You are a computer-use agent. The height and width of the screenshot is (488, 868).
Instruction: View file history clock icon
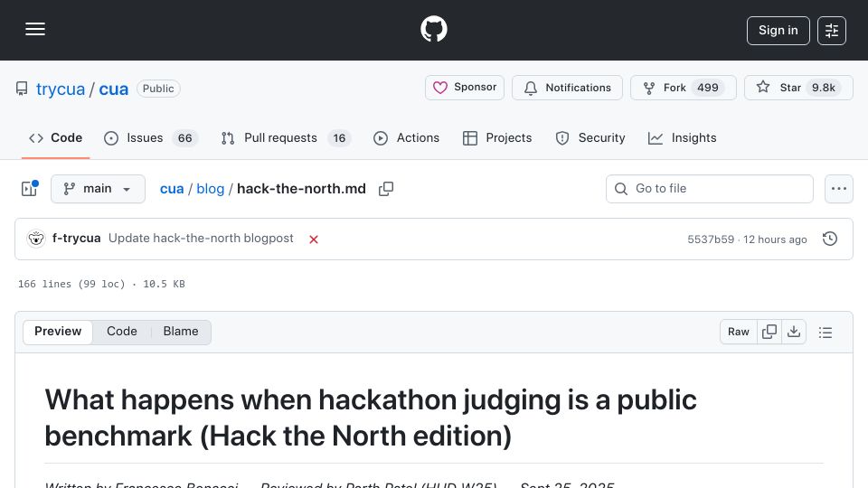coord(830,239)
